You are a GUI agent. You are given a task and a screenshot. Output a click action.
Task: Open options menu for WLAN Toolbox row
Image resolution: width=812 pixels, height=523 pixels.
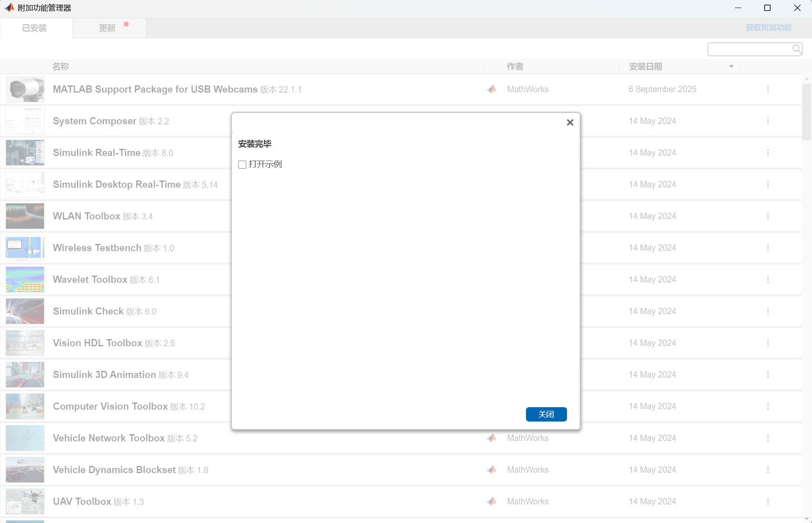[768, 216]
